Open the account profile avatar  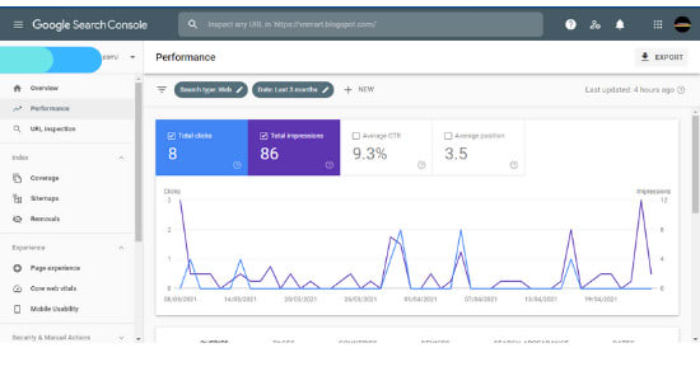682,24
